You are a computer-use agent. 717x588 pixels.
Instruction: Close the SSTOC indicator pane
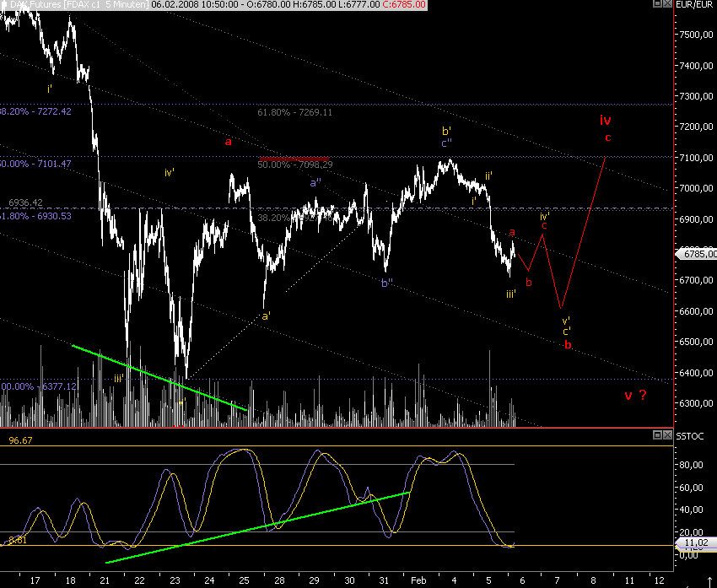667,434
